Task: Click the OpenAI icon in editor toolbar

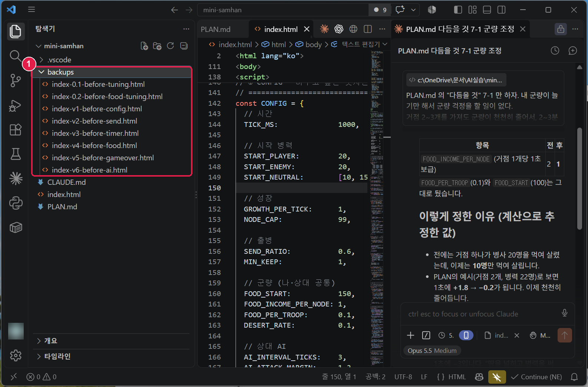Action: 339,29
